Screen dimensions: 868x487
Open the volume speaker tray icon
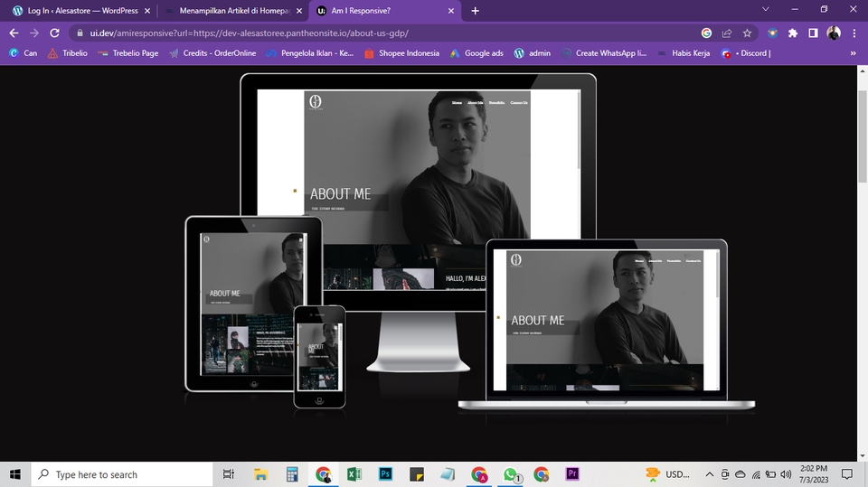pyautogui.click(x=786, y=474)
